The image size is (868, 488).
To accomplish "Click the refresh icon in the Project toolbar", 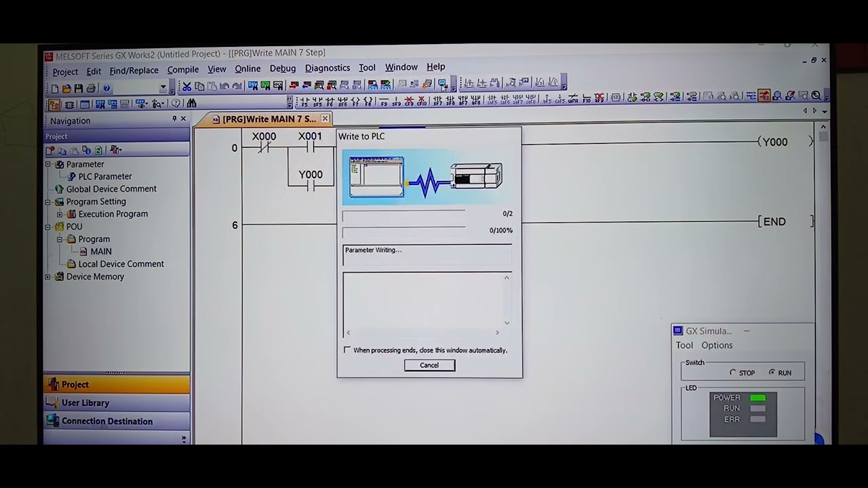I will coord(98,150).
